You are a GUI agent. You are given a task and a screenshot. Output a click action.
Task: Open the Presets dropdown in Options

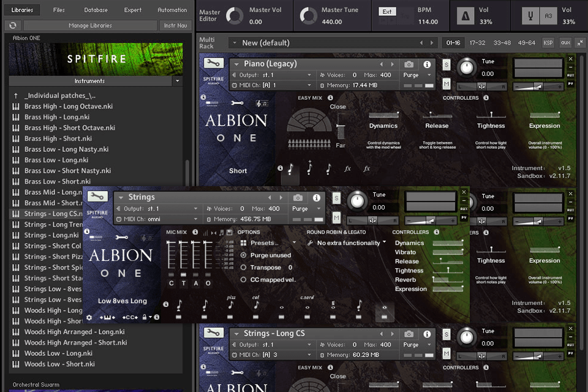click(x=268, y=243)
